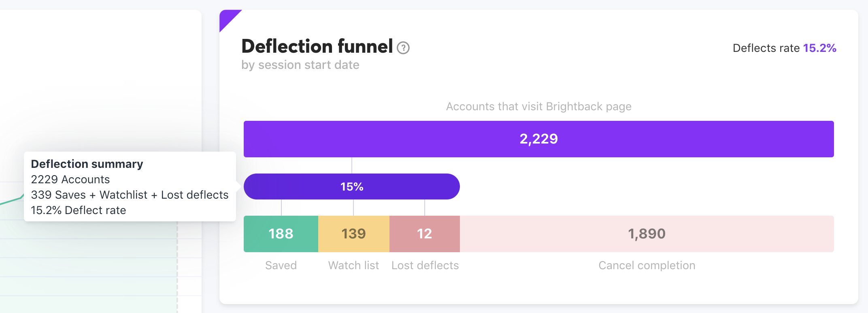The height and width of the screenshot is (313, 868).
Task: Select the yellow 139 Watch list segment
Action: (x=354, y=234)
